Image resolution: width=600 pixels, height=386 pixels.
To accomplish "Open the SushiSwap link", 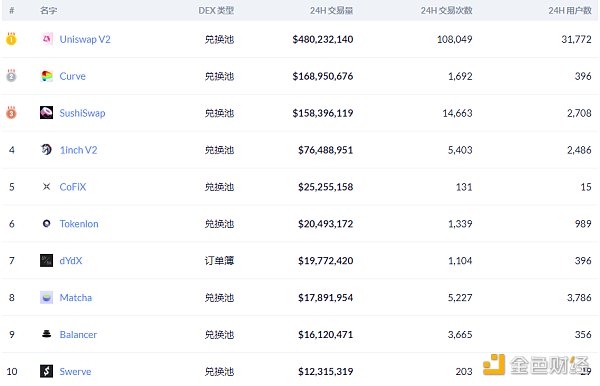I will coord(82,113).
